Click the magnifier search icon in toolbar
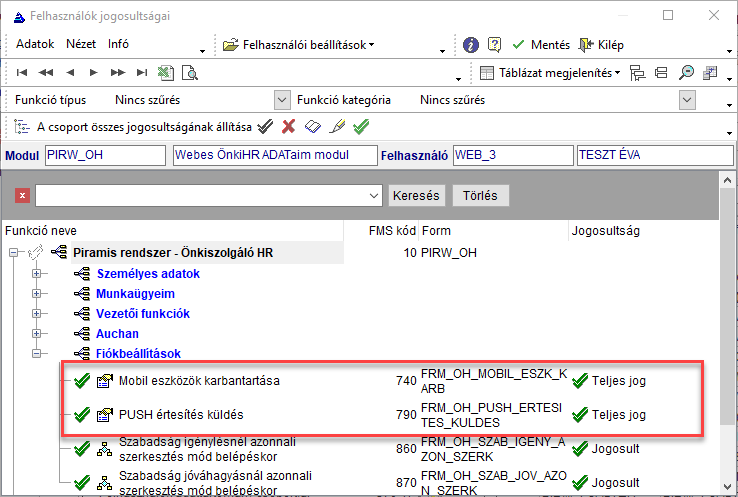This screenshot has height=497, width=738. tap(687, 72)
